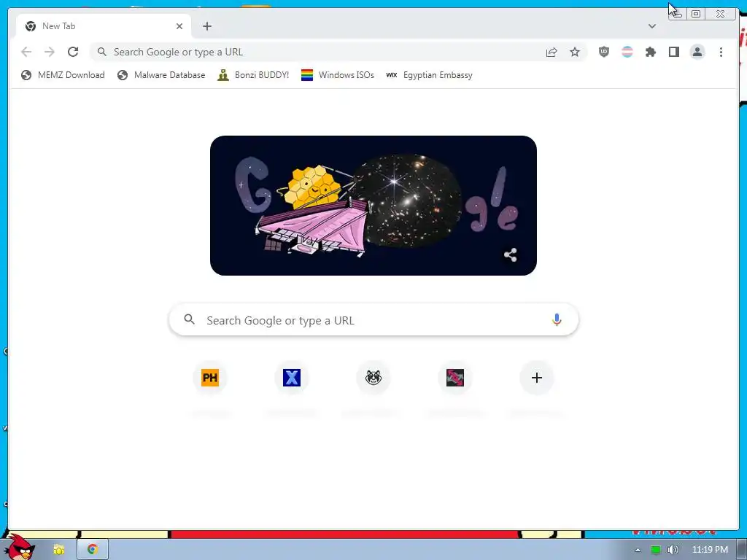The width and height of the screenshot is (747, 560).
Task: Close the New Tab tab
Action: pyautogui.click(x=179, y=26)
